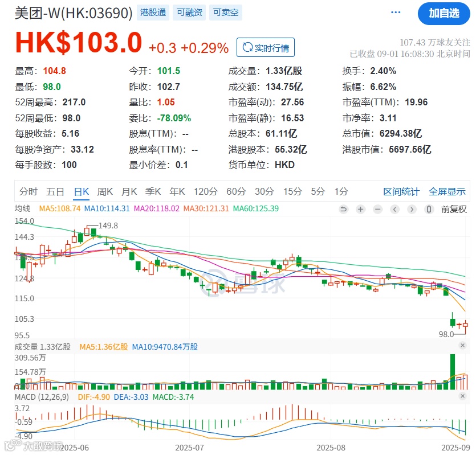Click the chart reset undo arrow icon

[343, 209]
